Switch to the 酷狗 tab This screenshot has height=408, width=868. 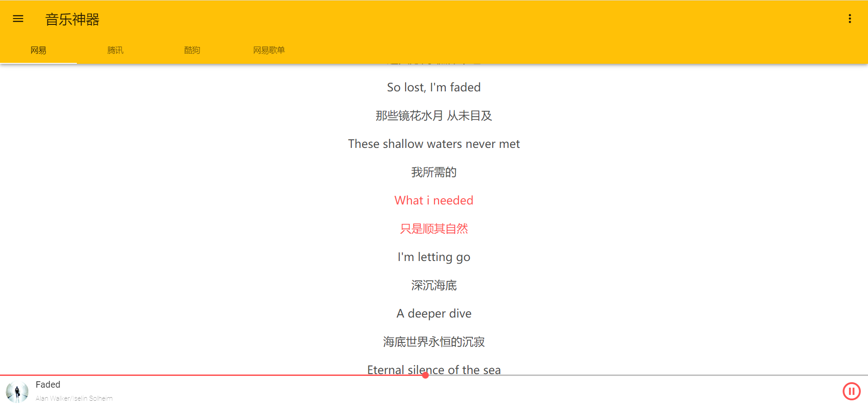point(192,50)
